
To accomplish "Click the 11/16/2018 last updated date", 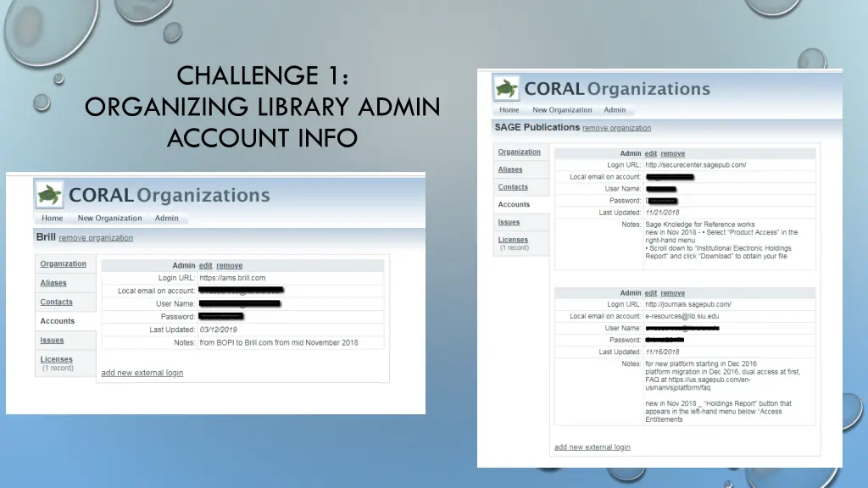I will (662, 352).
